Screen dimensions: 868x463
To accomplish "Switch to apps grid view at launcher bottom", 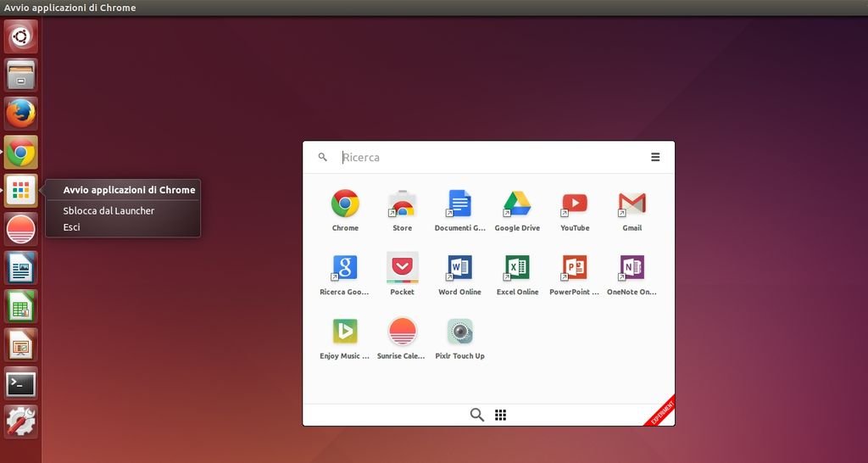I will pyautogui.click(x=501, y=415).
